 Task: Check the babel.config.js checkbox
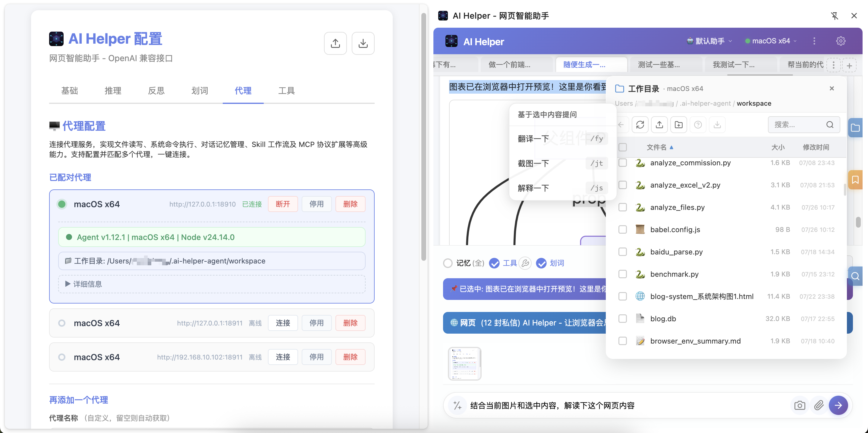pyautogui.click(x=622, y=230)
